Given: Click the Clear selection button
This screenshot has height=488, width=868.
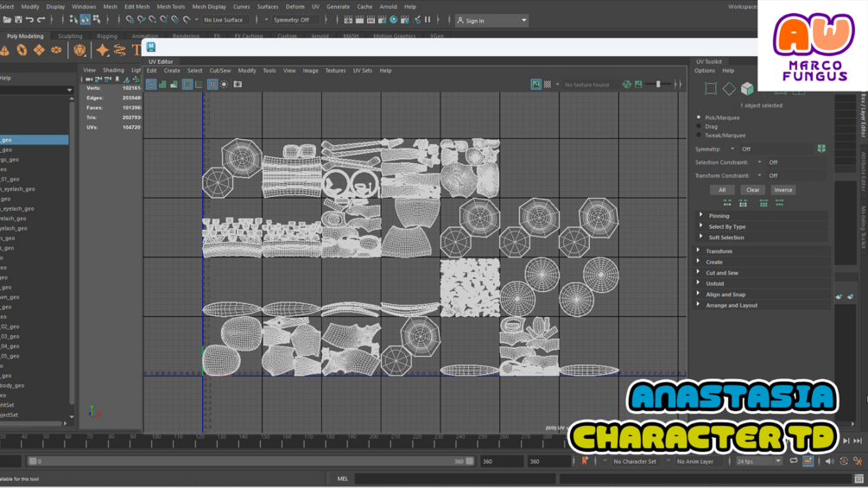Looking at the screenshot, I should pos(752,190).
